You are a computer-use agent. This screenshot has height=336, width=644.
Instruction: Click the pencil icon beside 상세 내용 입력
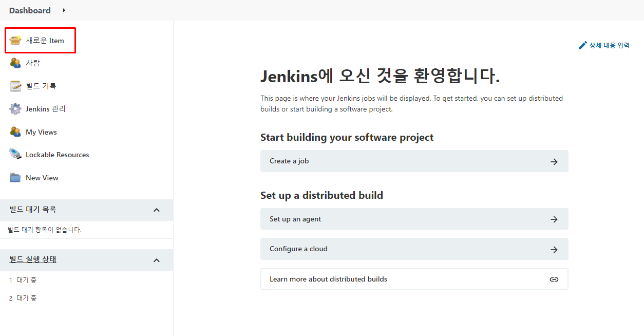coord(582,45)
